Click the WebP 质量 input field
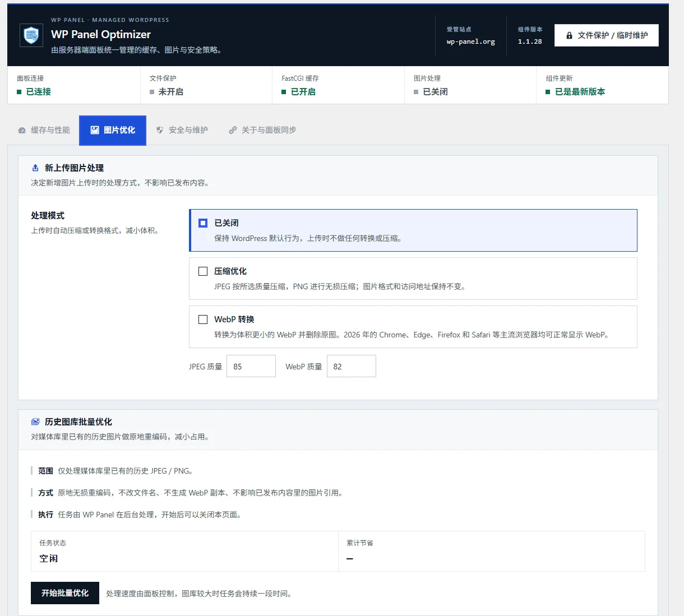The image size is (684, 616). [x=352, y=366]
